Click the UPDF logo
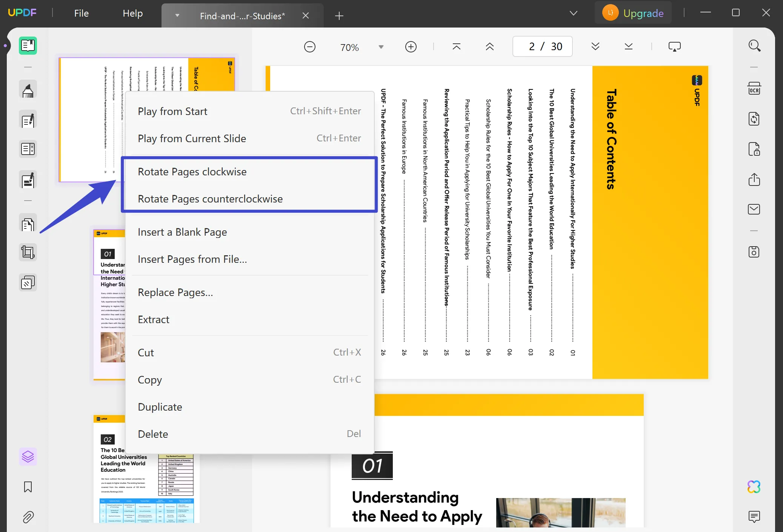 [x=22, y=12]
